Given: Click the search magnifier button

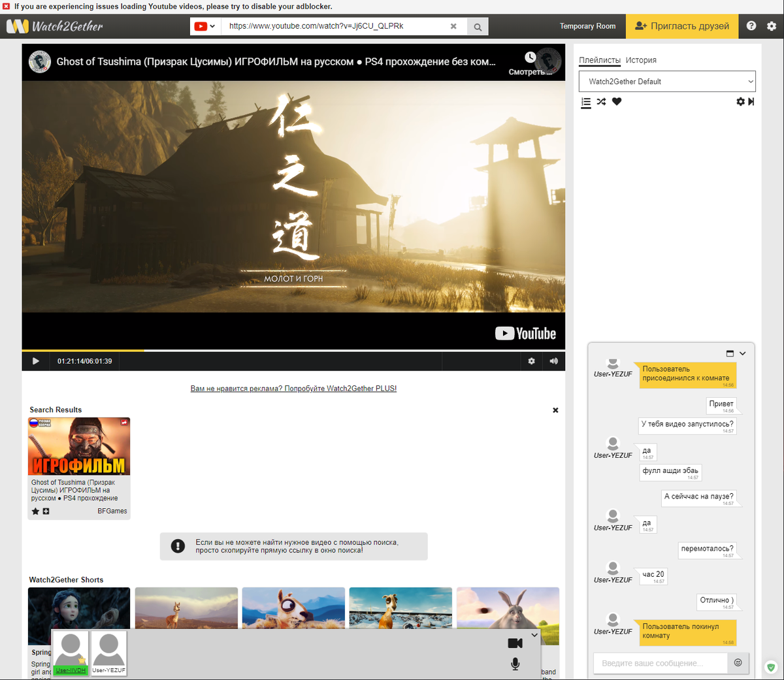Looking at the screenshot, I should pos(478,27).
